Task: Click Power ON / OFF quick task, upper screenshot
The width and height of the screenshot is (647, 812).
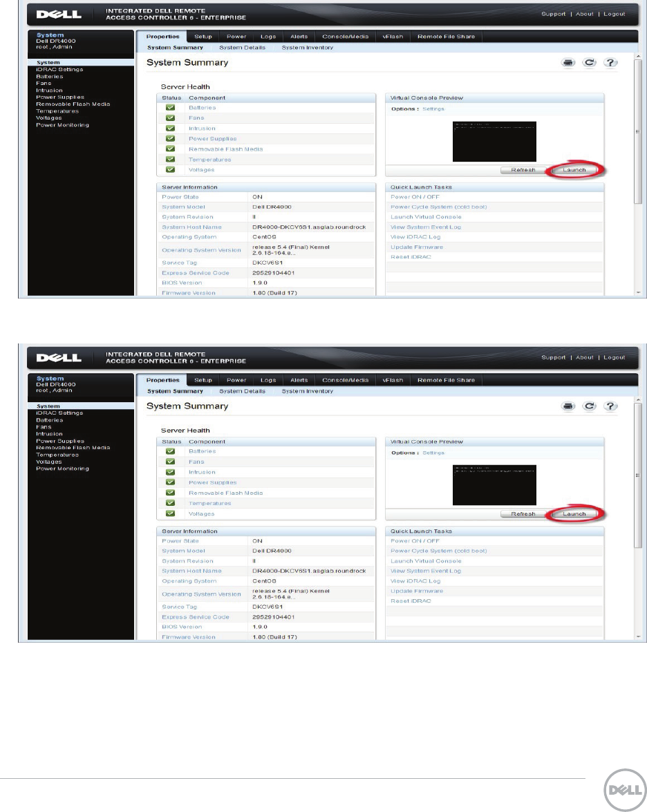Action: tap(415, 198)
